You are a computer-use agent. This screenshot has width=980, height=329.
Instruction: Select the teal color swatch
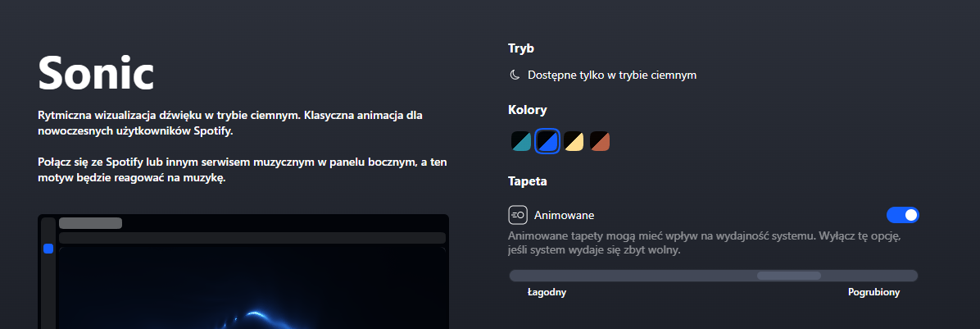point(521,141)
